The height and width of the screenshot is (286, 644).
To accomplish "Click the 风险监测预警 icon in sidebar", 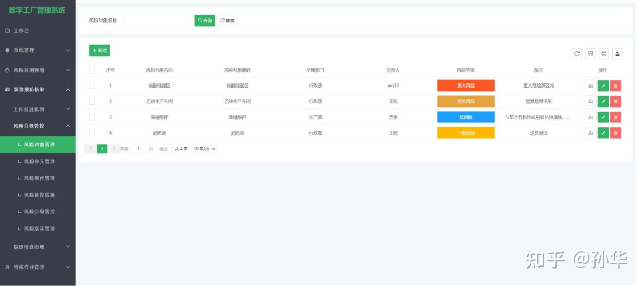I will [7, 70].
